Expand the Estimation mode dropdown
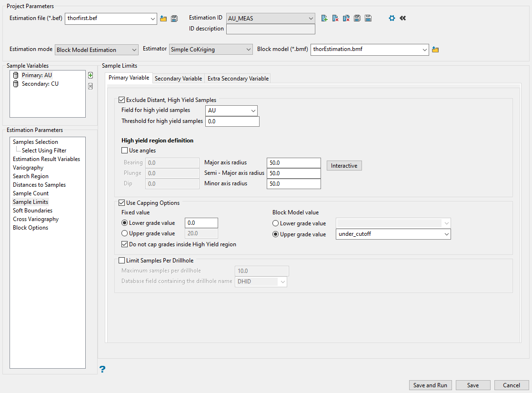The width and height of the screenshot is (532, 393). [x=97, y=50]
